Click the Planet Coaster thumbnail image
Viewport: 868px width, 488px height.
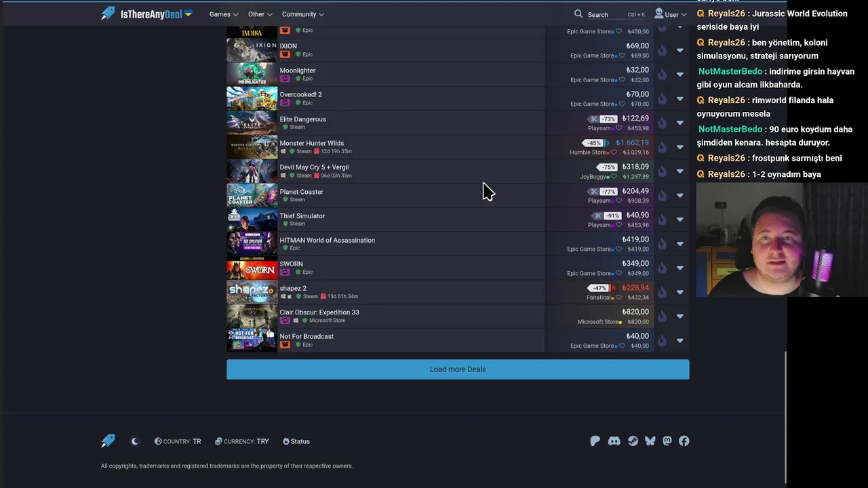[x=252, y=195]
